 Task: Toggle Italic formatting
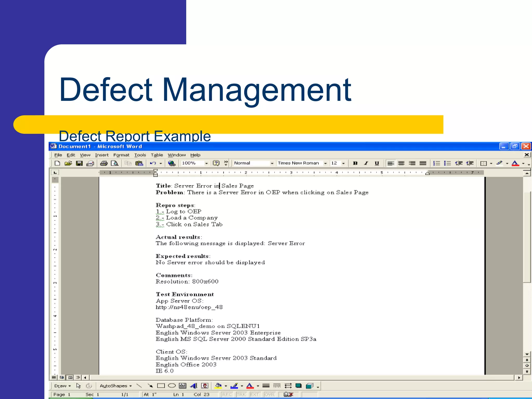(366, 163)
